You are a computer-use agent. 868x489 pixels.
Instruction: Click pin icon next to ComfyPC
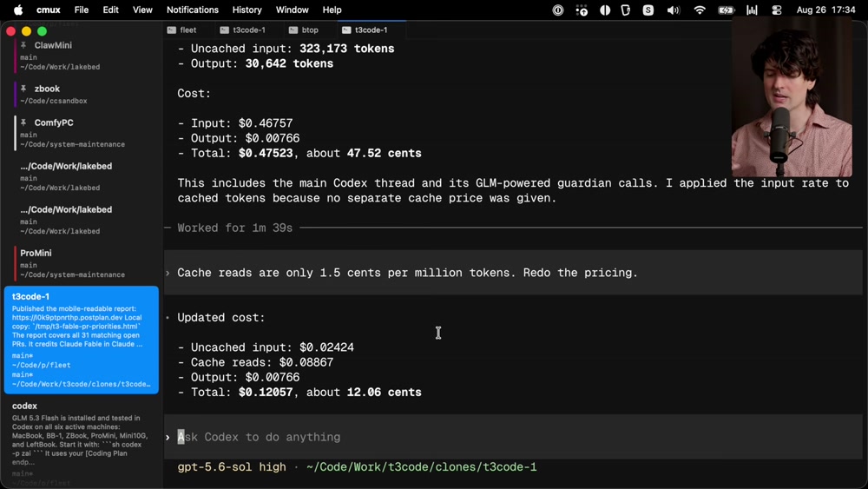click(23, 122)
